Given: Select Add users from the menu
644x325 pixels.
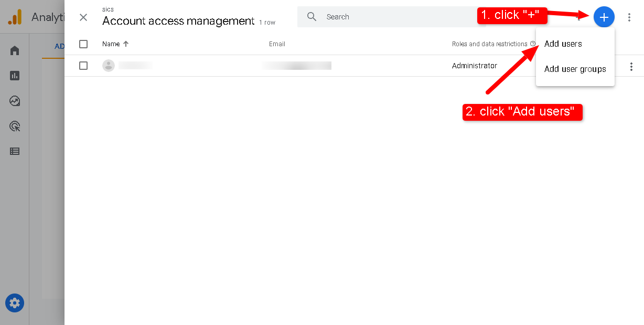Looking at the screenshot, I should pyautogui.click(x=563, y=44).
